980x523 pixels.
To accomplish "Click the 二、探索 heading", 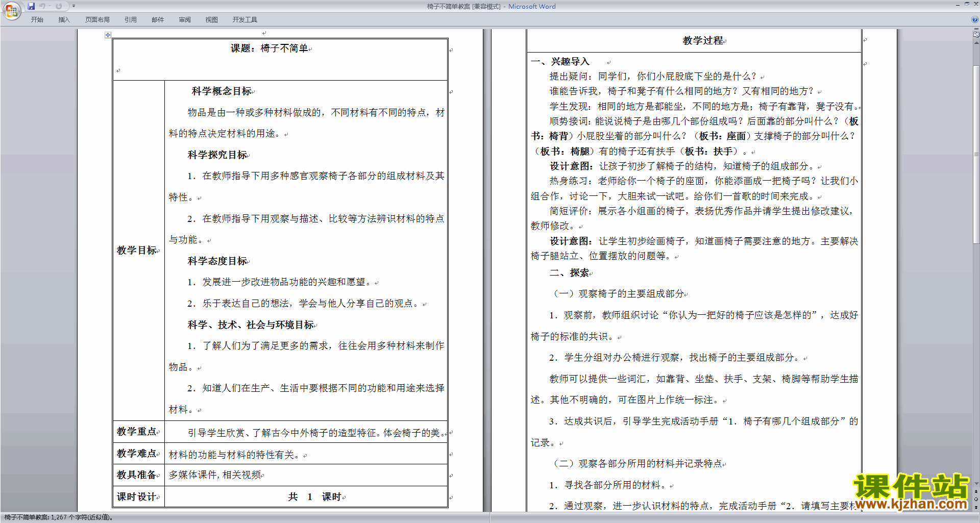I will click(x=569, y=273).
